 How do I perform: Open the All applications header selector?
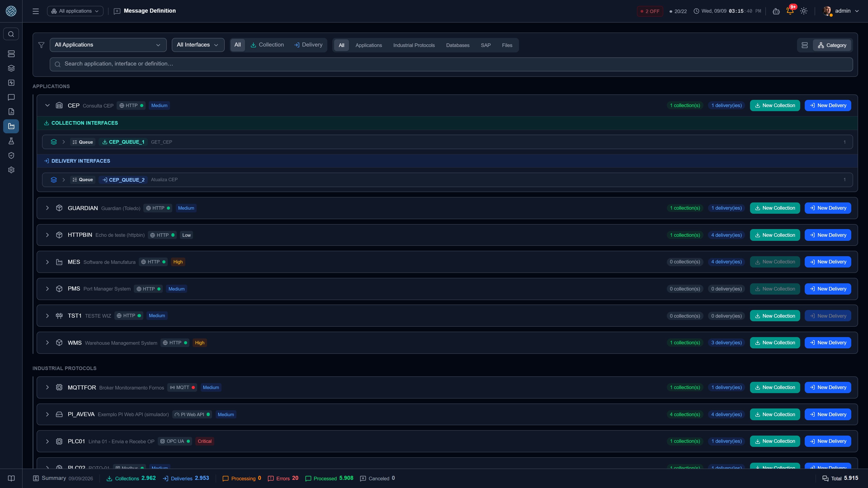75,11
